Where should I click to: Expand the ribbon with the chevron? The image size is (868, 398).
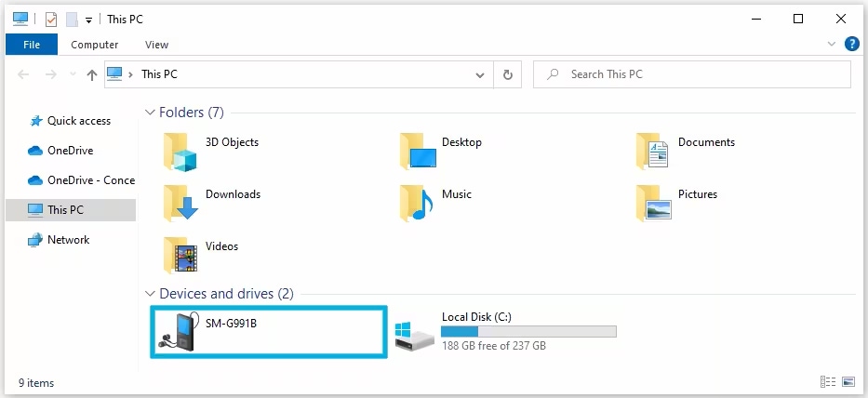[832, 45]
